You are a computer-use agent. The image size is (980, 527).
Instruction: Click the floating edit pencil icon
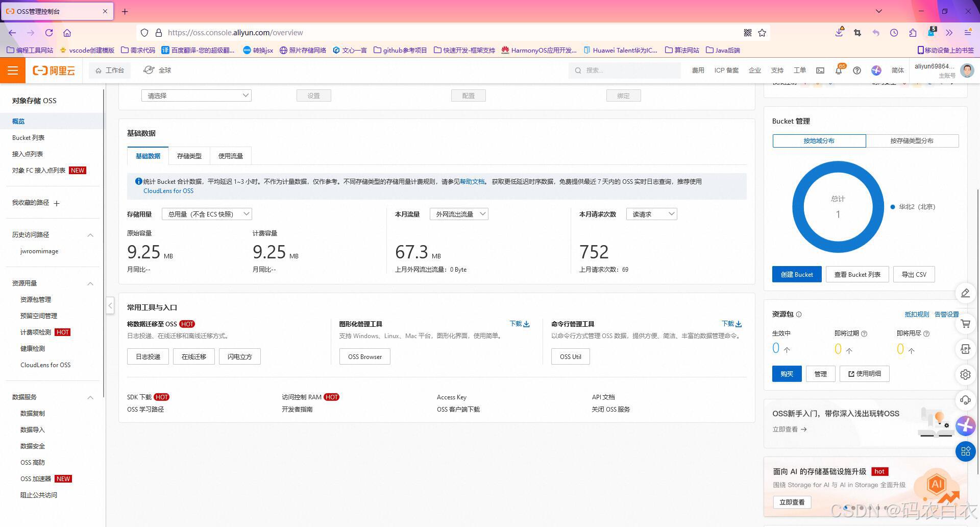tap(965, 293)
